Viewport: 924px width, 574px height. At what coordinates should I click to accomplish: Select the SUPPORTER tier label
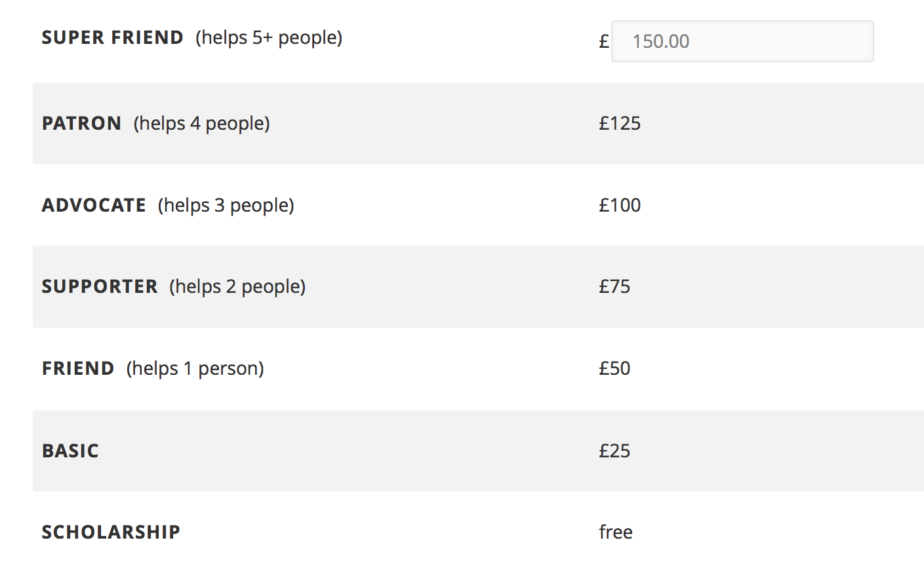point(100,286)
